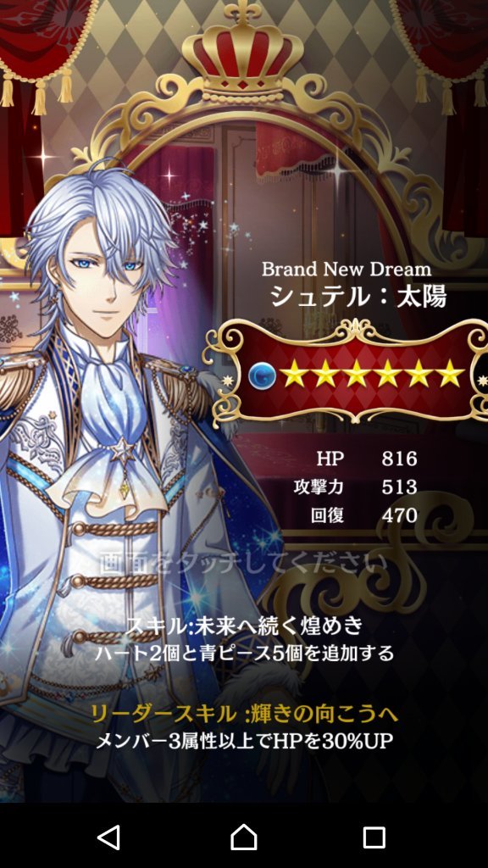Tap the third gold rarity star
The height and width of the screenshot is (868, 488).
coord(357,374)
